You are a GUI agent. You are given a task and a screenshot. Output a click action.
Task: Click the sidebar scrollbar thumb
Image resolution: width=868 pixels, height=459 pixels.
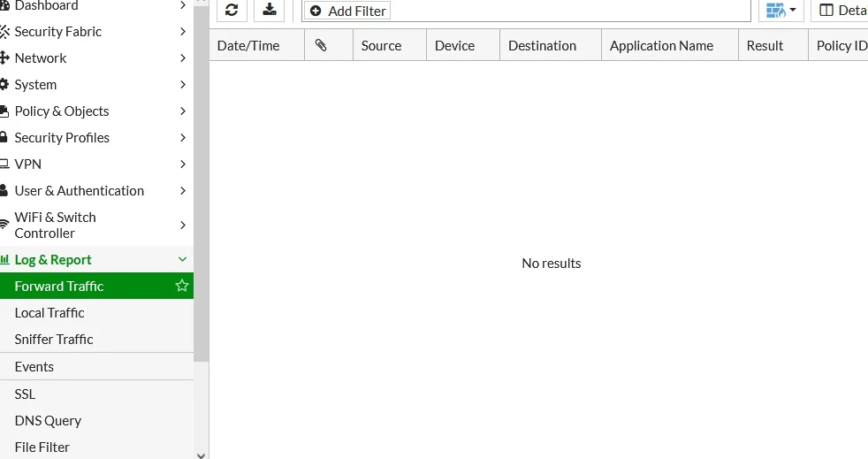201,183
